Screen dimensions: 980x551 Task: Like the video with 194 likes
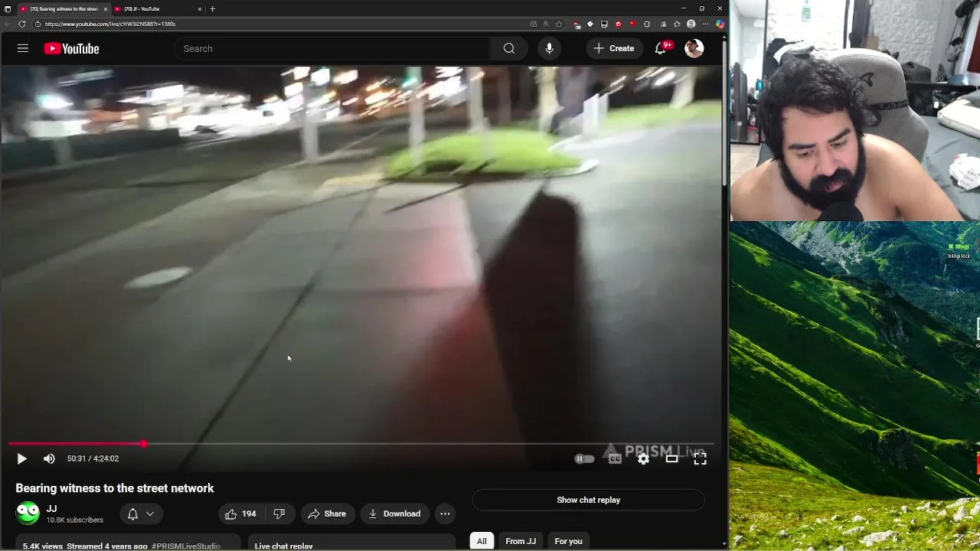(x=240, y=514)
